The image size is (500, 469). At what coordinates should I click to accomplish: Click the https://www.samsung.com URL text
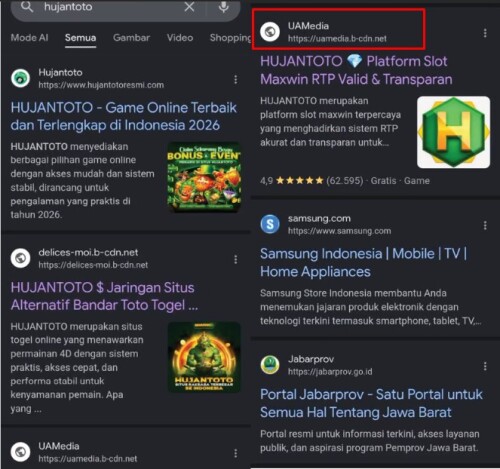pos(339,231)
